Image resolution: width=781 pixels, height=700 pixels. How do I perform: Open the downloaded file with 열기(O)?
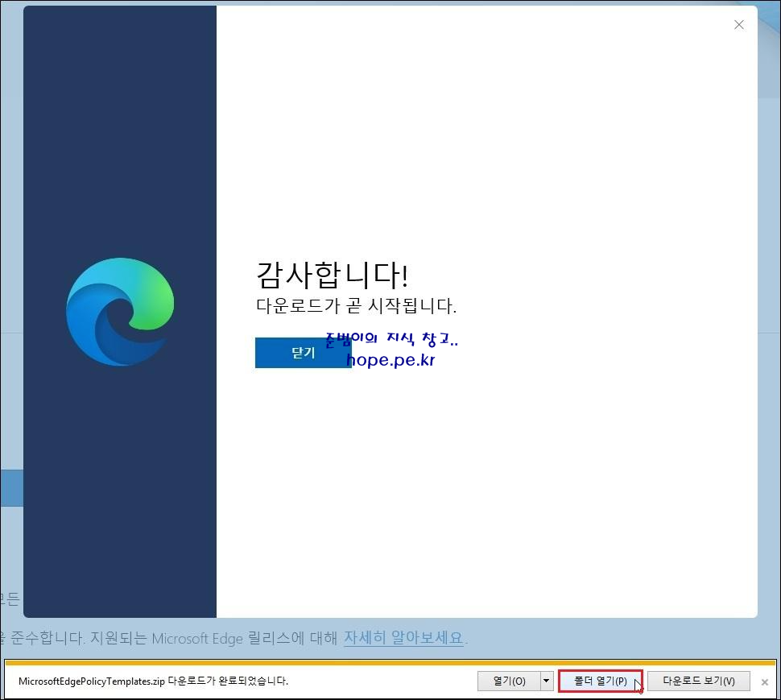[509, 681]
